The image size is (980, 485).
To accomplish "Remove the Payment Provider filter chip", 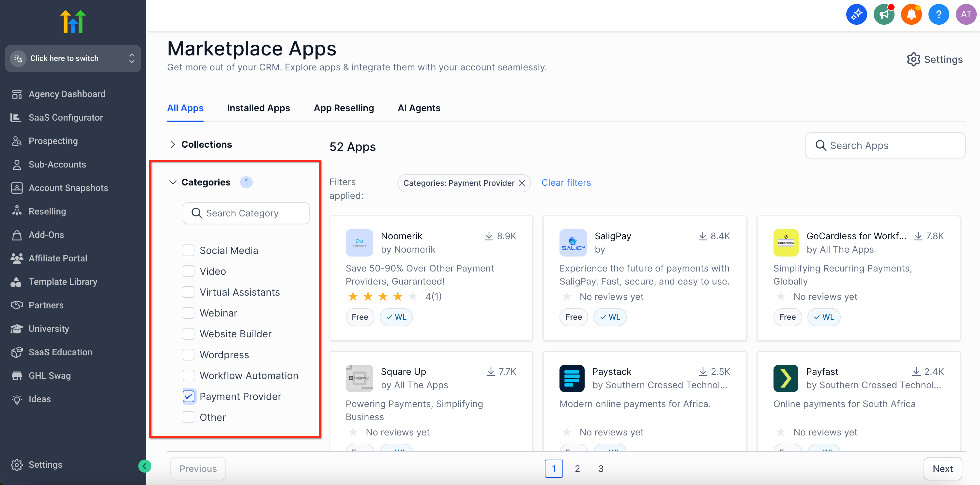I will (x=522, y=183).
